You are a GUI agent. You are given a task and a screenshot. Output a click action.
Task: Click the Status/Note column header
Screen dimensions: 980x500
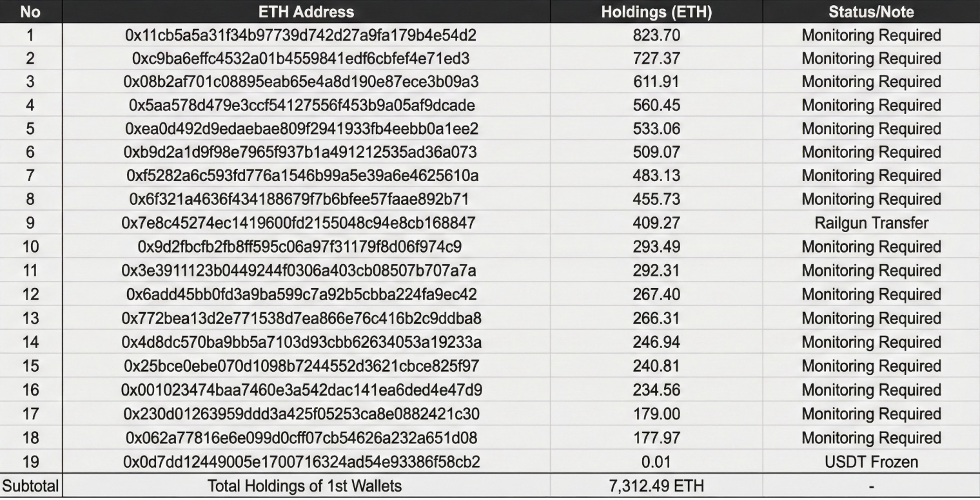(x=870, y=12)
